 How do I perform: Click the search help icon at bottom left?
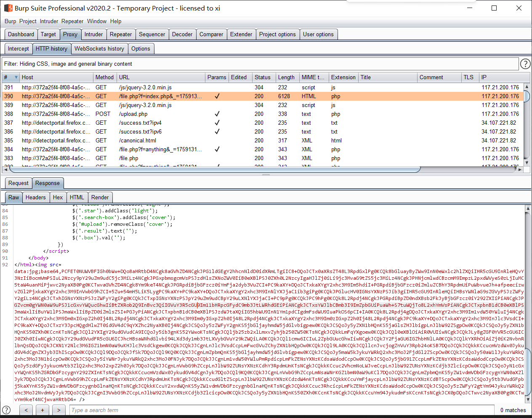(x=6, y=410)
